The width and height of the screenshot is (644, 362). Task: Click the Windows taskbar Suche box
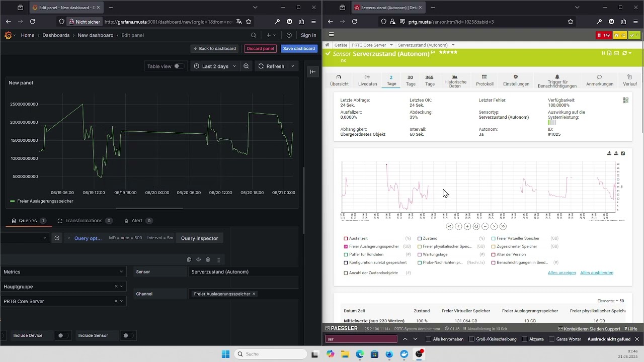click(271, 354)
